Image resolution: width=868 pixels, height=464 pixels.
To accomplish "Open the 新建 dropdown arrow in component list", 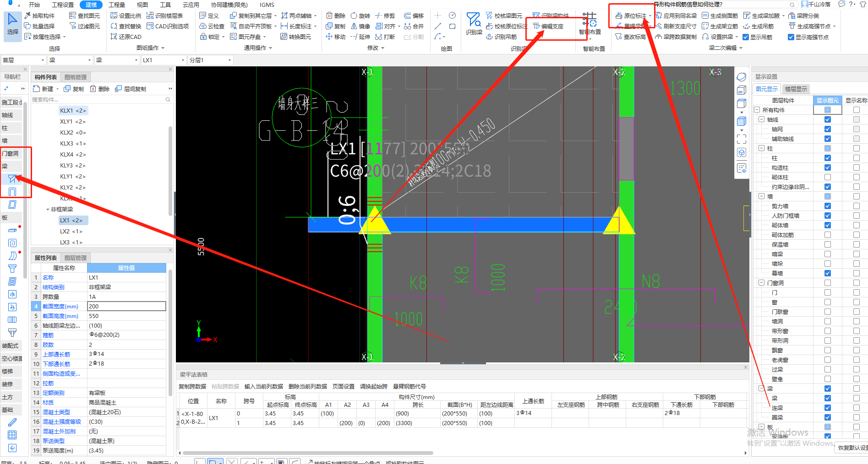I will point(57,89).
